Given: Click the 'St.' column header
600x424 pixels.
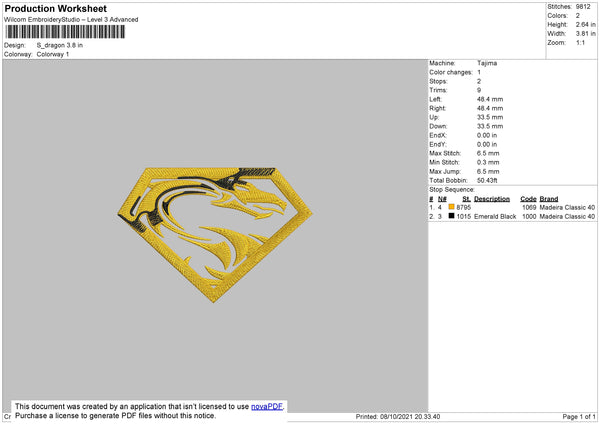Looking at the screenshot, I should click(x=466, y=199).
